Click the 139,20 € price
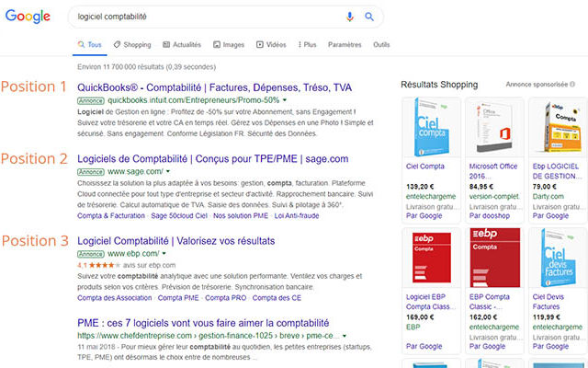 (420, 187)
